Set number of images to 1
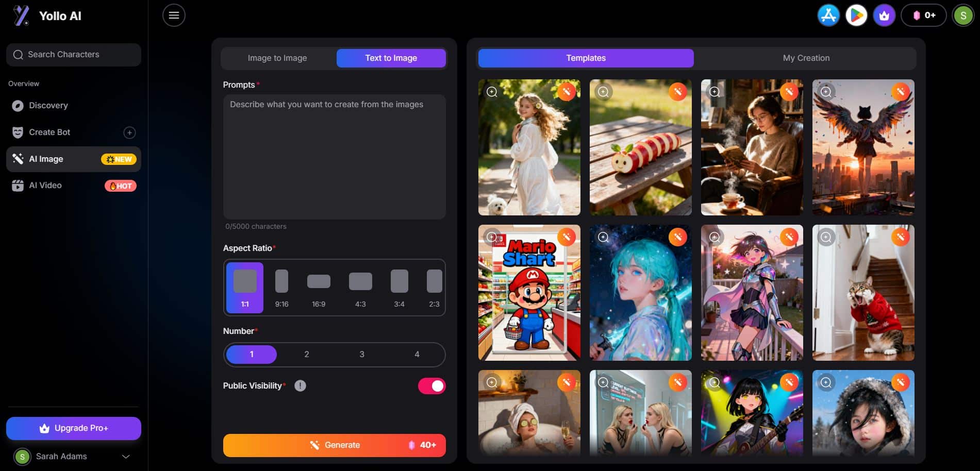 click(x=252, y=355)
